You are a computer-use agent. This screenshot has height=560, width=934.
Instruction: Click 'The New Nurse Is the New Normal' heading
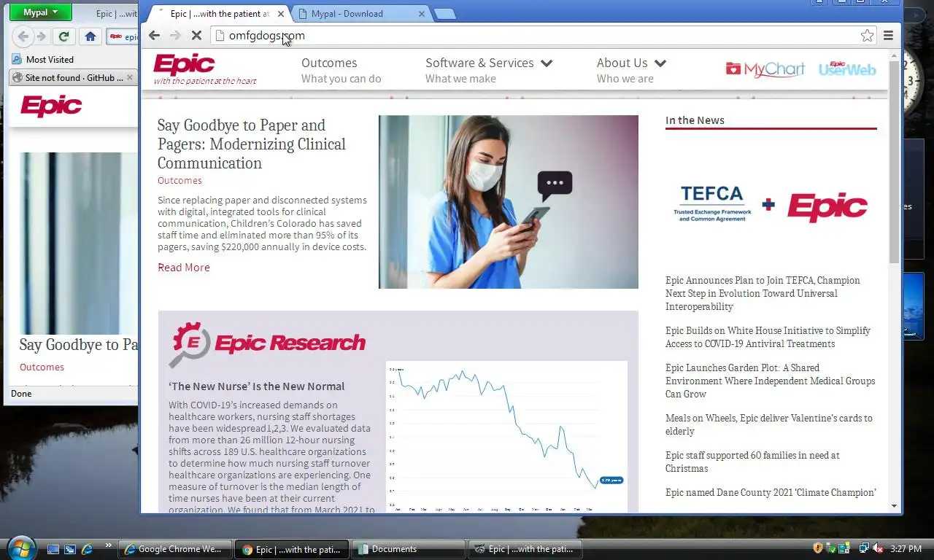[x=256, y=386]
